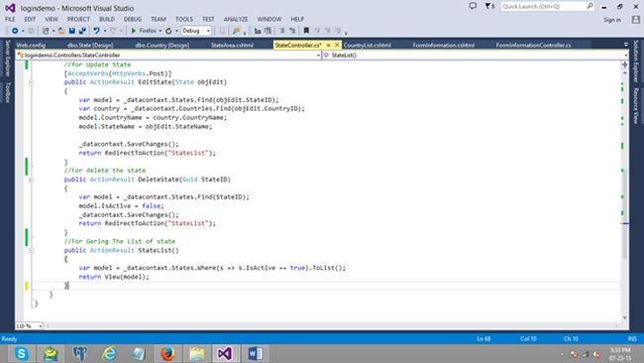Open the notifications flag icon
The image size is (644, 363).
[489, 6]
